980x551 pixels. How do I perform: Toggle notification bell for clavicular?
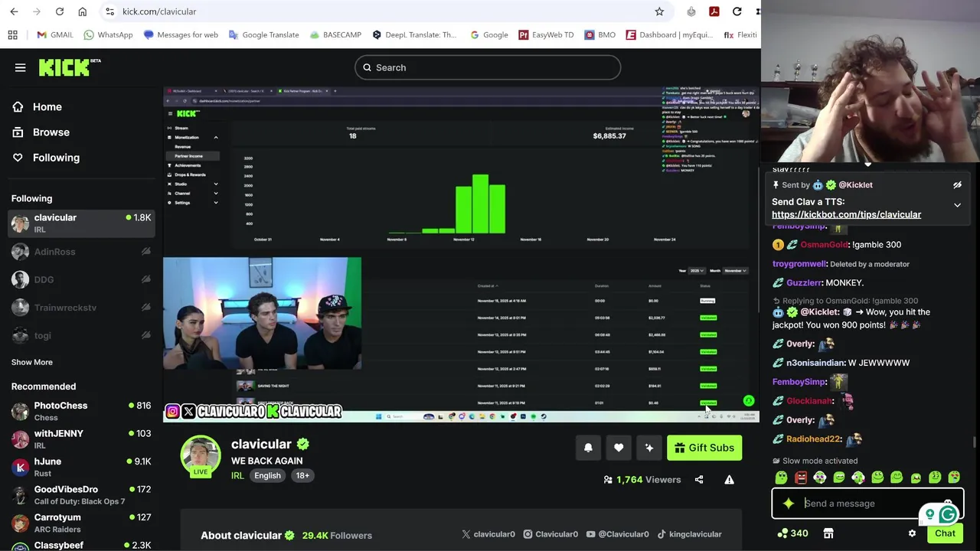588,448
